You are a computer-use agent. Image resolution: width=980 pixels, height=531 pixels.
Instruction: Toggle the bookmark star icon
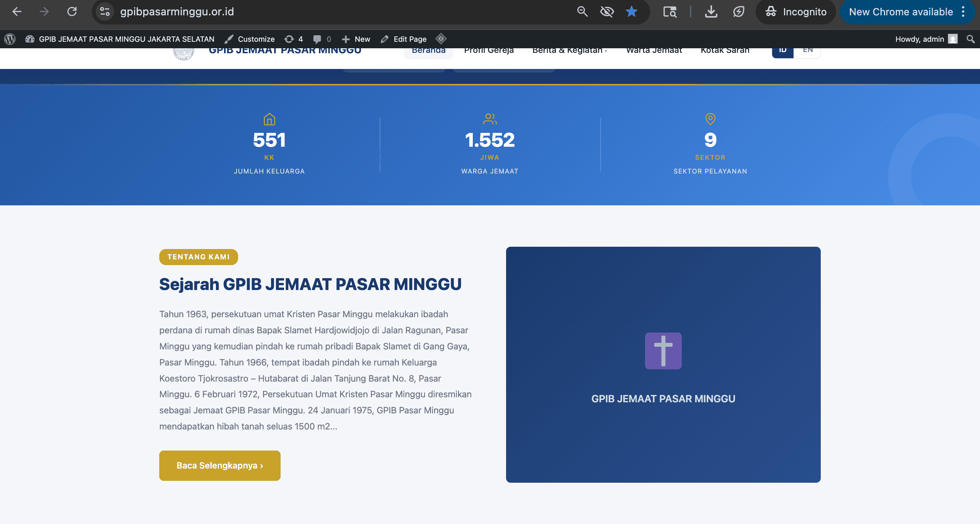[632, 12]
